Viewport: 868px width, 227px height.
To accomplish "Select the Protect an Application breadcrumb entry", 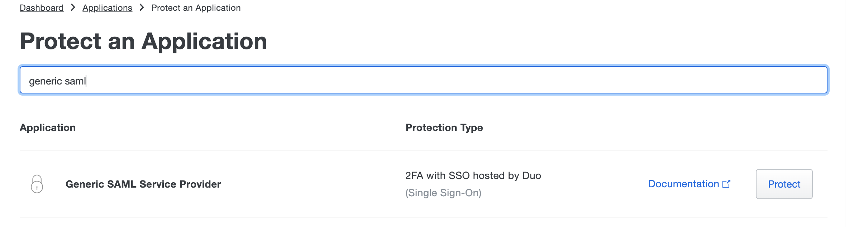I will [196, 8].
